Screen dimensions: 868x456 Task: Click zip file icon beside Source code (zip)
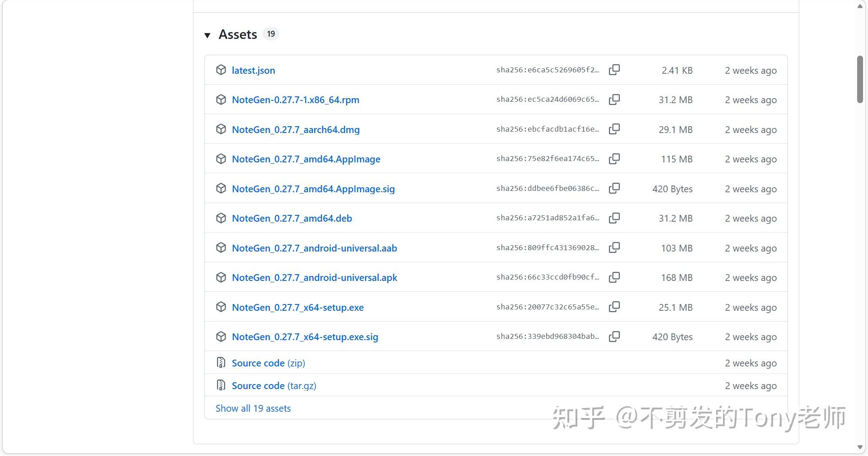221,362
